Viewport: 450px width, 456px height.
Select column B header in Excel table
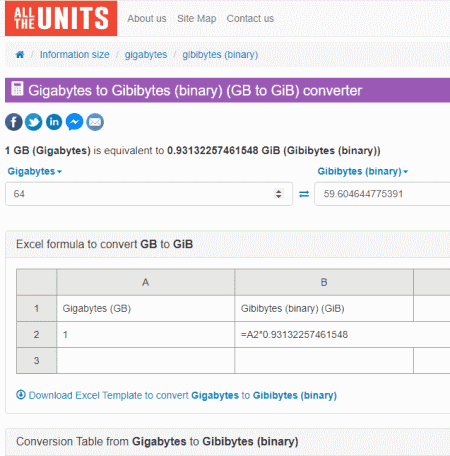324,282
